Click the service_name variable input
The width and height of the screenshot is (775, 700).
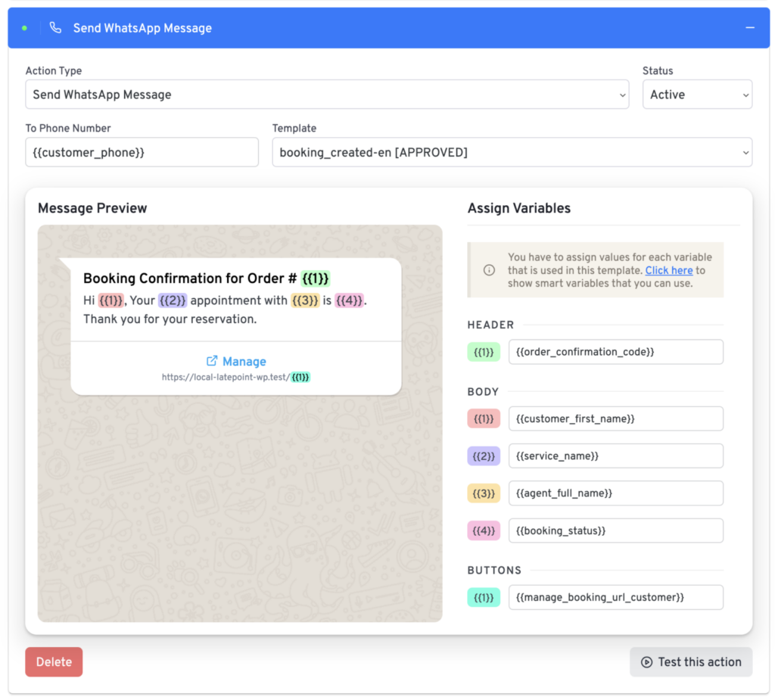pyautogui.click(x=615, y=456)
